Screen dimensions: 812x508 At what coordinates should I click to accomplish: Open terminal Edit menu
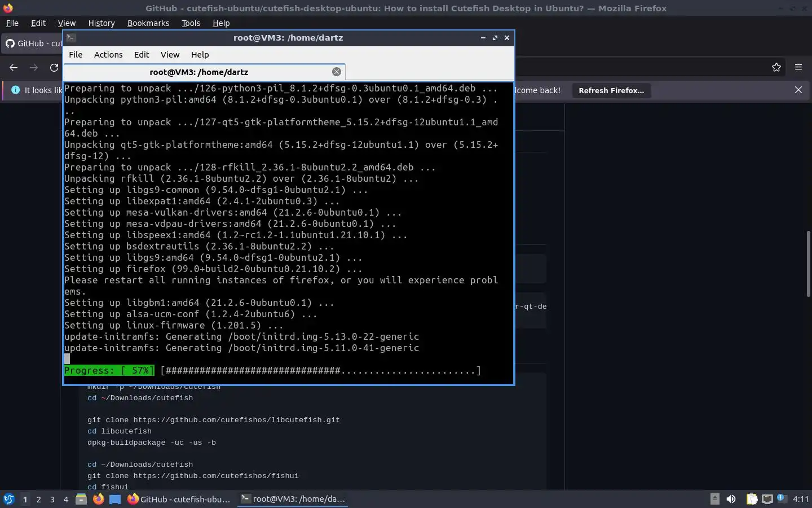click(142, 55)
